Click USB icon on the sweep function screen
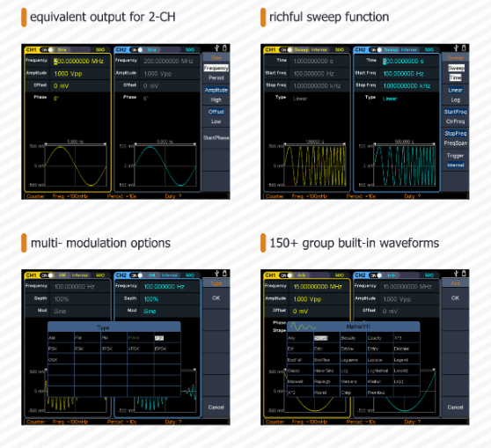 [x=456, y=48]
